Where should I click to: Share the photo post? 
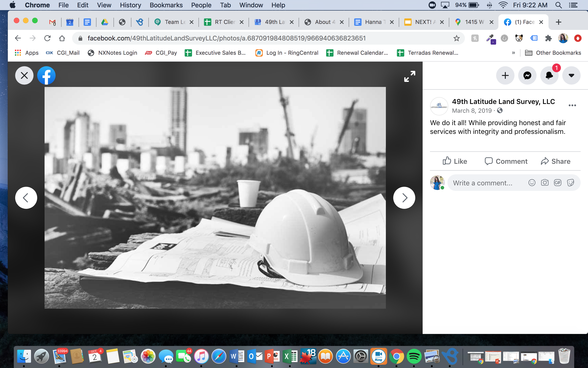(x=555, y=161)
